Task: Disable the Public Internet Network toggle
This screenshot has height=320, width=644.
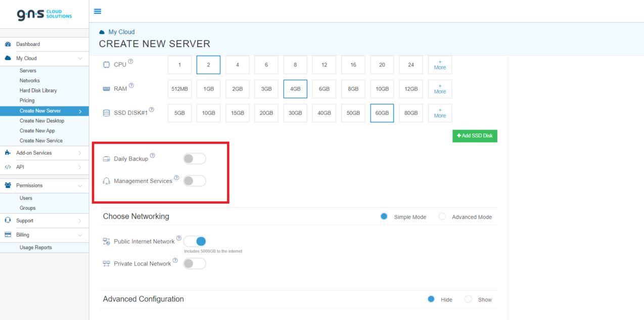Action: click(195, 242)
